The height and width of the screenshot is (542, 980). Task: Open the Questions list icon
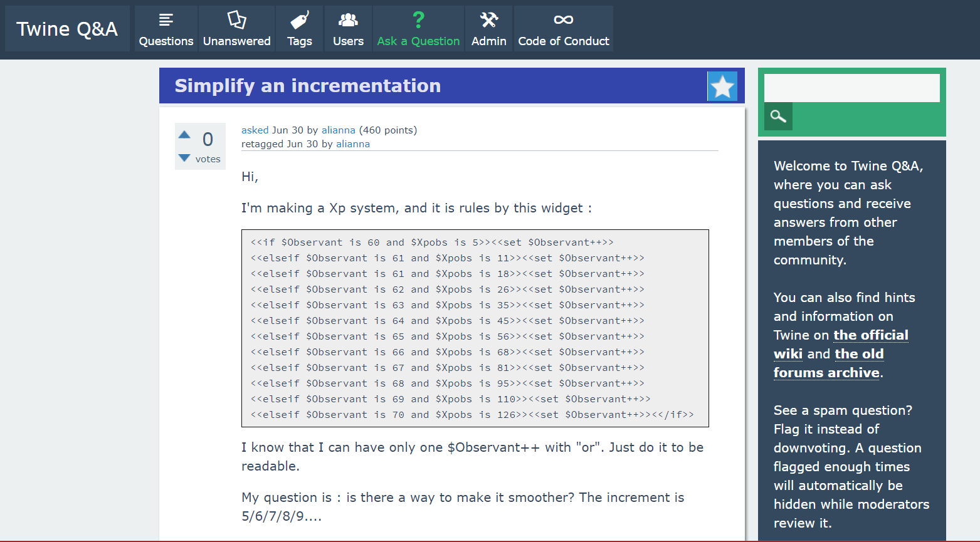(x=166, y=20)
